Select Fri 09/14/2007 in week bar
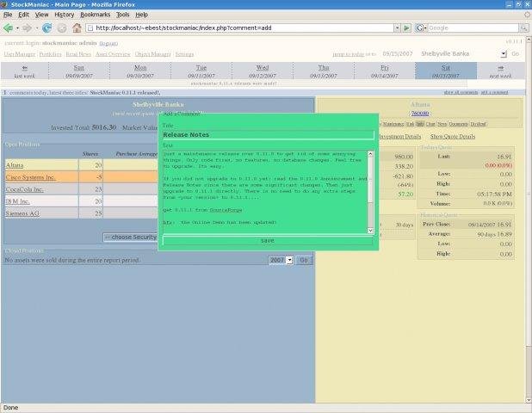 tap(385, 71)
